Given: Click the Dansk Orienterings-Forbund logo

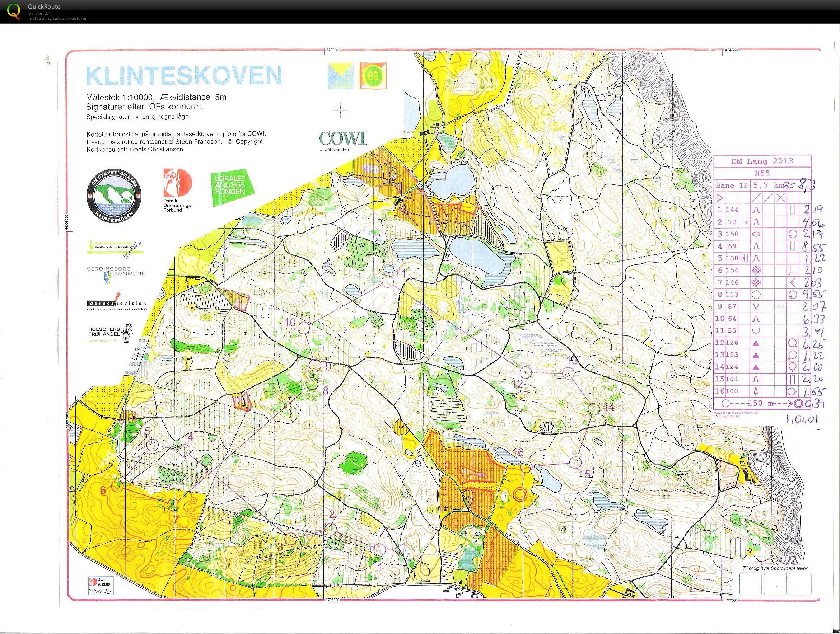Looking at the screenshot, I should [178, 190].
